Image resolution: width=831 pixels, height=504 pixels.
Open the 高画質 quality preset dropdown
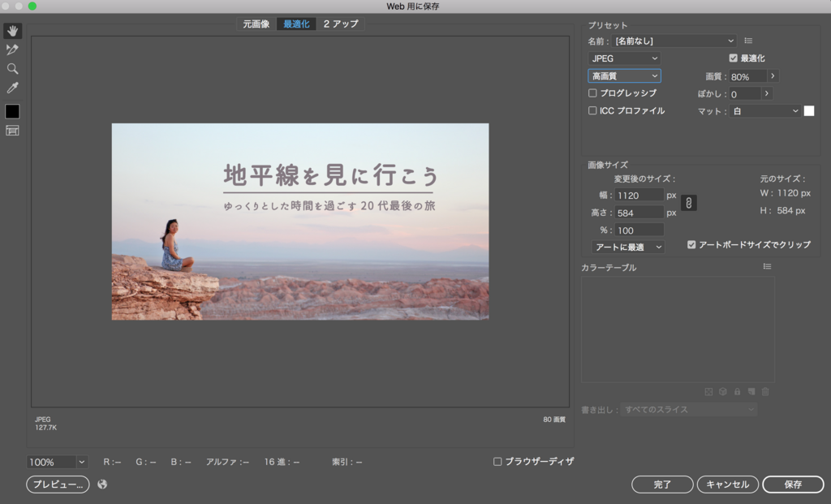click(624, 75)
